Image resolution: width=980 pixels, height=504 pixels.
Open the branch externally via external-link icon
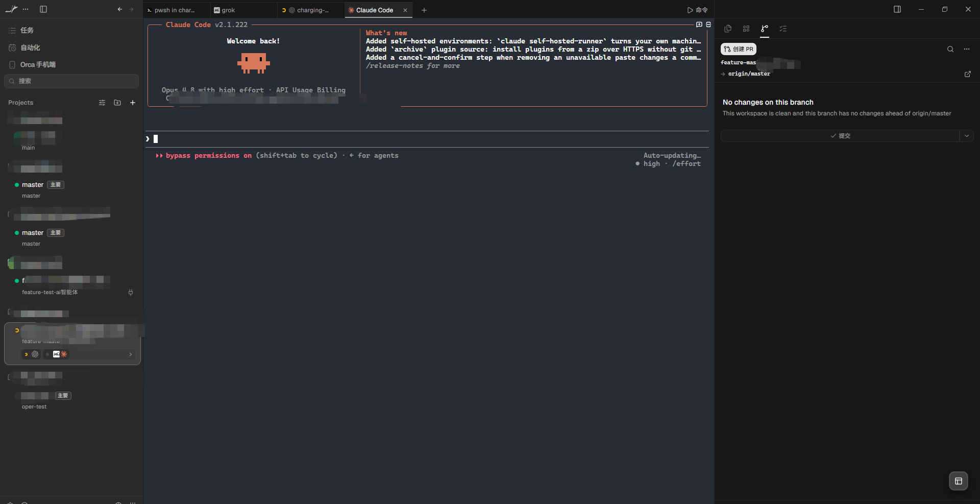pyautogui.click(x=968, y=74)
